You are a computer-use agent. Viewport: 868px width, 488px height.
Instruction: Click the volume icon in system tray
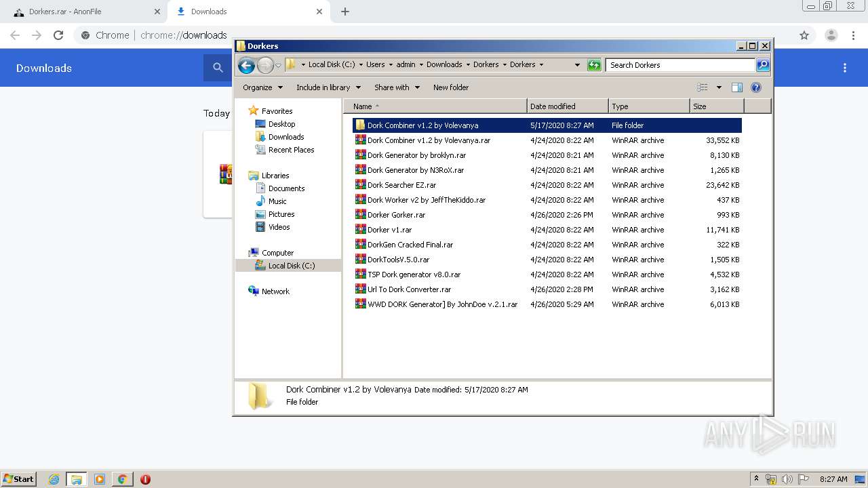pyautogui.click(x=787, y=479)
